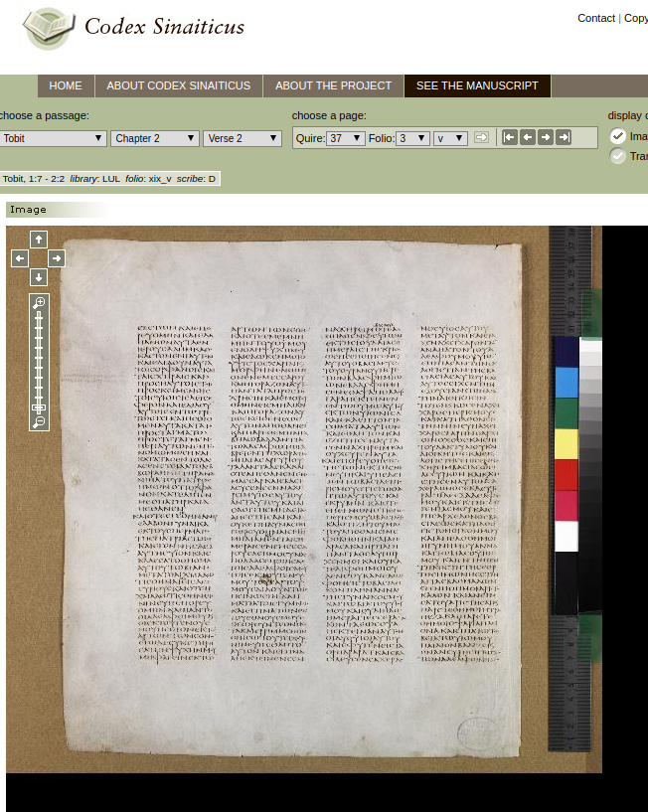Pan the manuscript image down

(39, 277)
